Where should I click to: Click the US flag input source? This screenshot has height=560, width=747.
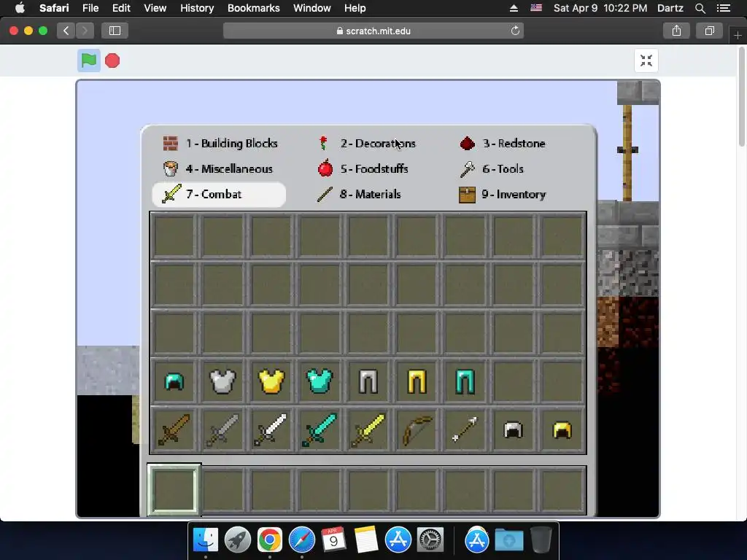536,8
